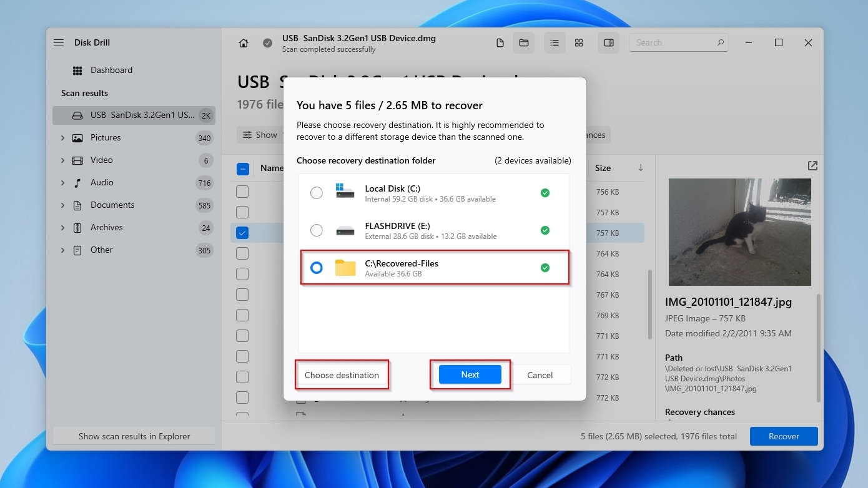
Task: Click the search magnifier icon
Action: pos(720,43)
